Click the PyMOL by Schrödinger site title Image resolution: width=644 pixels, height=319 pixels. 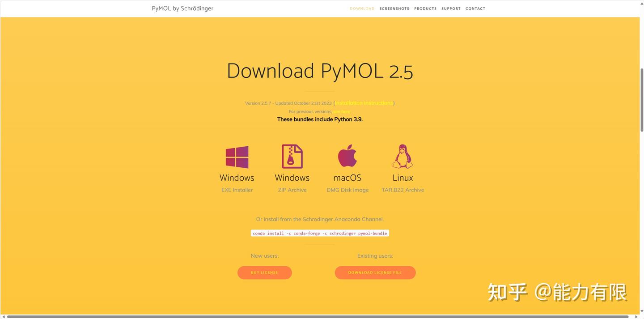point(182,9)
